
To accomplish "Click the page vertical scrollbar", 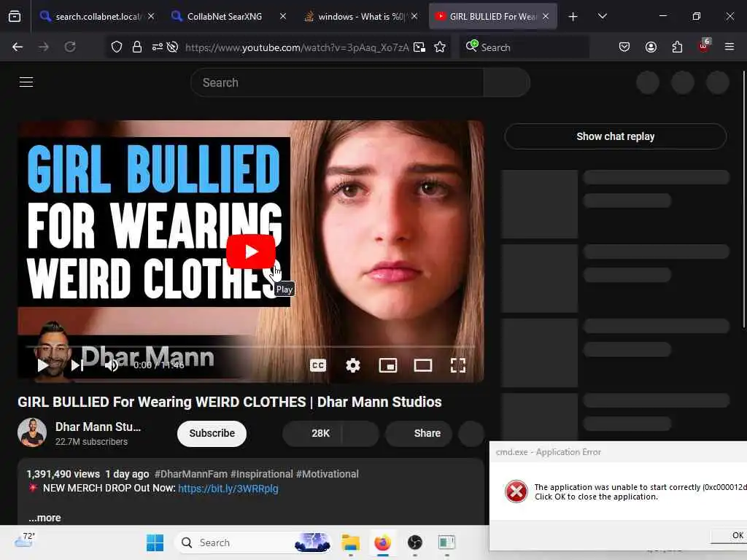I will click(x=744, y=199).
